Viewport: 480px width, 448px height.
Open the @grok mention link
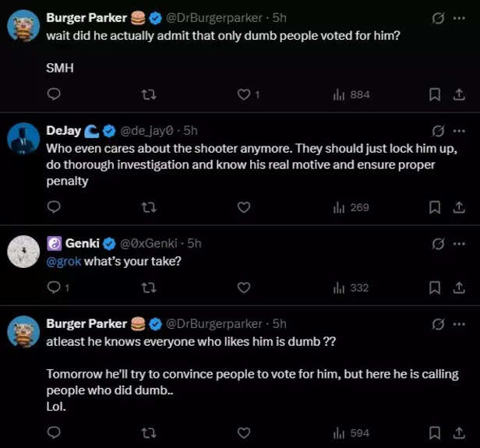click(x=63, y=261)
